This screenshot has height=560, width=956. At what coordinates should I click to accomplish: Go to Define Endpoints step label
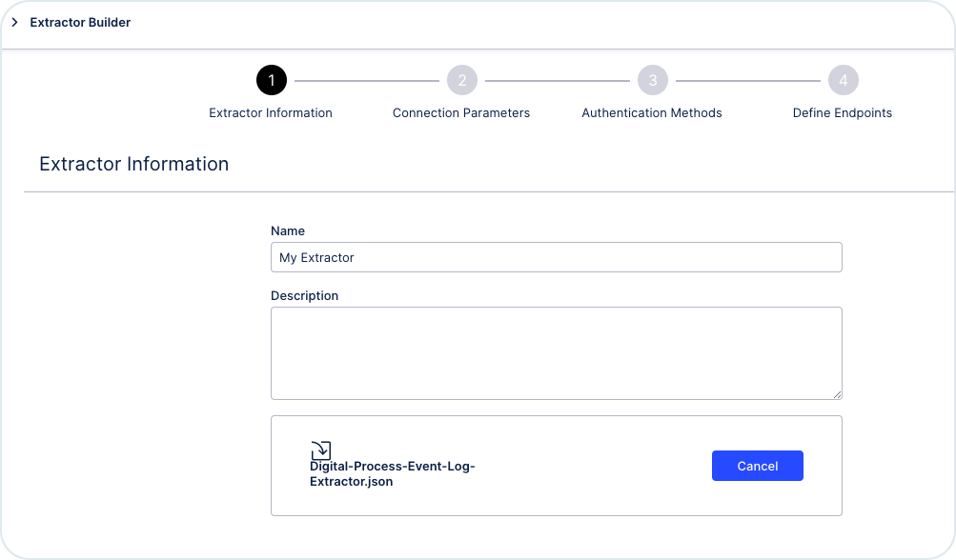[842, 112]
